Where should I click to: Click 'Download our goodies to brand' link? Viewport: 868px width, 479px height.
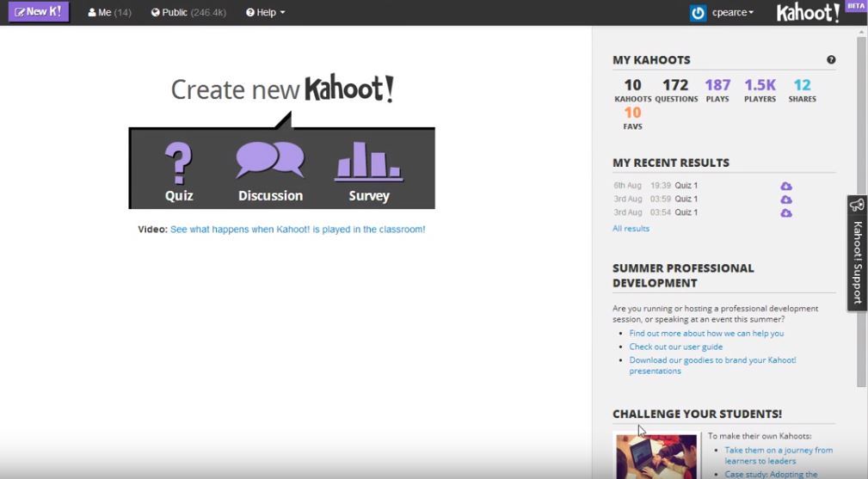pyautogui.click(x=712, y=365)
